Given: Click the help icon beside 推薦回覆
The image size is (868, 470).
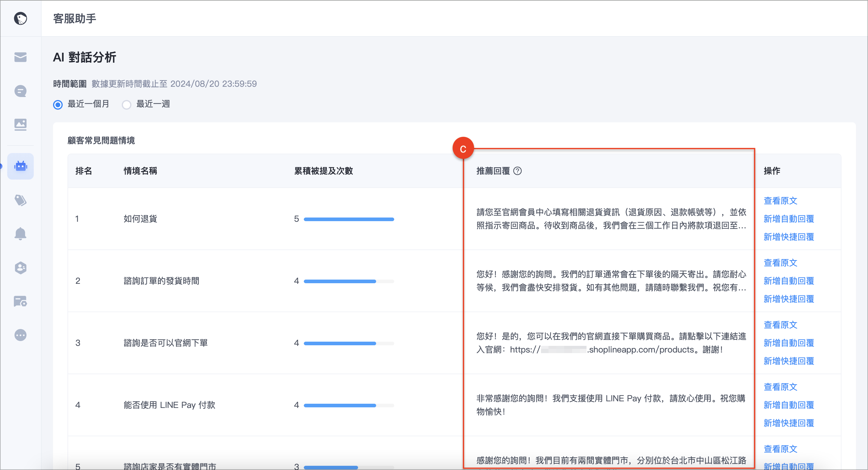Looking at the screenshot, I should pos(517,171).
